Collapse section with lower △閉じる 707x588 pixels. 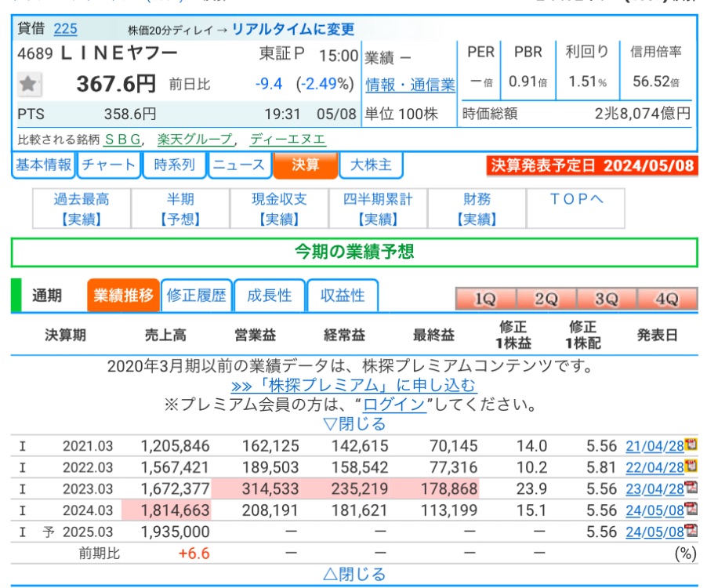354,574
